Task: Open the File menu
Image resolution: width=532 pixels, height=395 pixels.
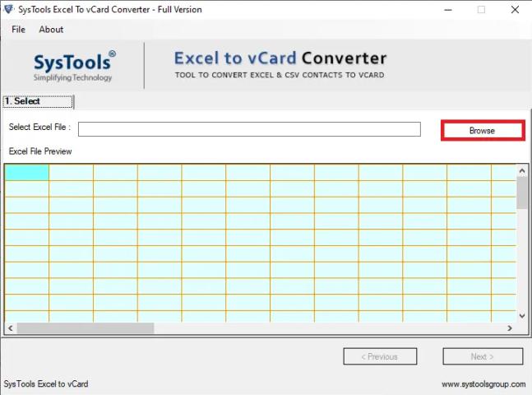Action: click(x=18, y=30)
